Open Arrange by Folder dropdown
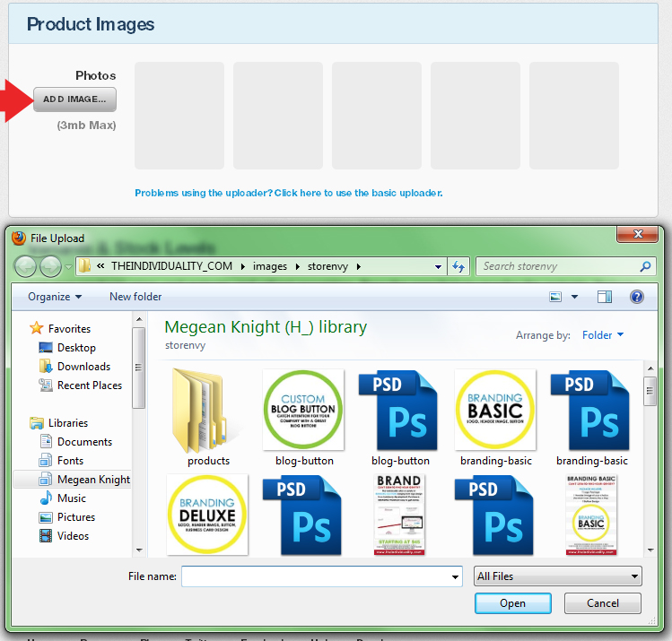Image resolution: width=672 pixels, height=641 pixels. [603, 335]
